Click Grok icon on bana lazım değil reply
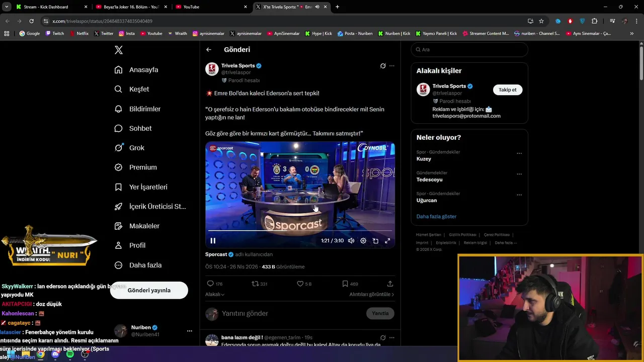This screenshot has width=644, height=362. tap(383, 338)
